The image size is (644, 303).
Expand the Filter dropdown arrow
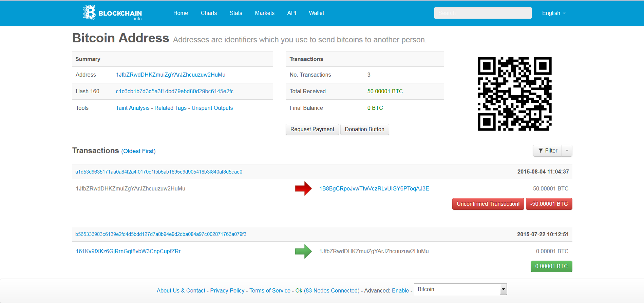(x=567, y=150)
